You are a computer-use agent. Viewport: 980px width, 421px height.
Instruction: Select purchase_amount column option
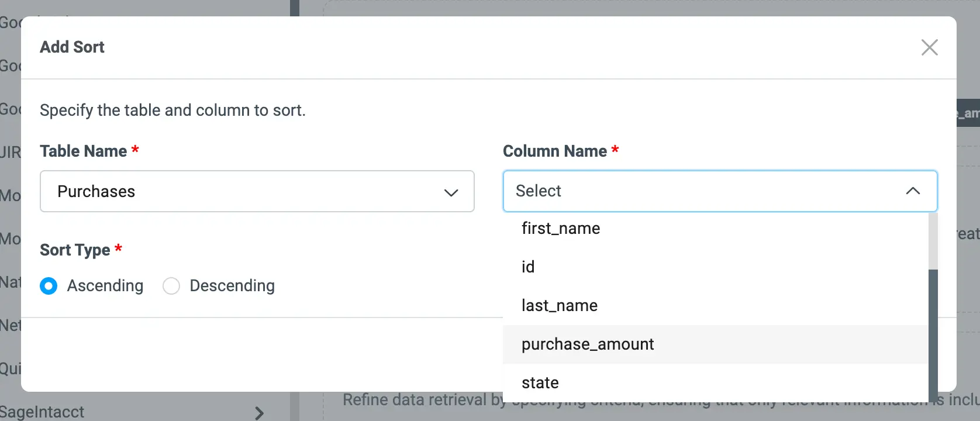pos(588,344)
